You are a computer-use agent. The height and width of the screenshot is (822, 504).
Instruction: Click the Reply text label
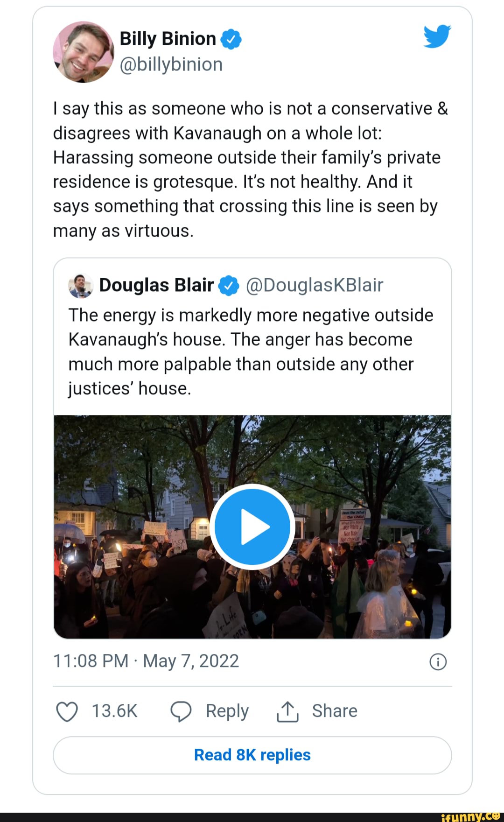pyautogui.click(x=227, y=711)
